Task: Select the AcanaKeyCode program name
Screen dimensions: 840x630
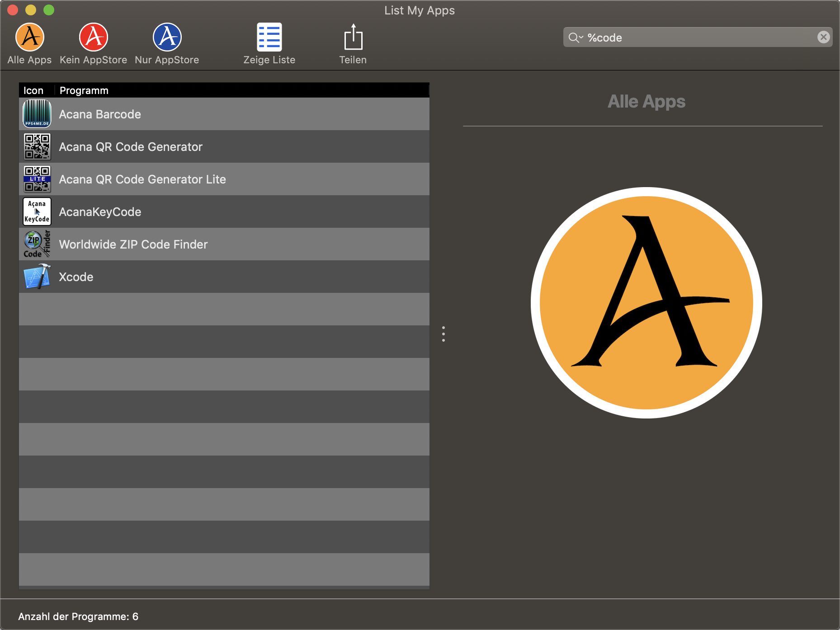Action: (x=100, y=212)
